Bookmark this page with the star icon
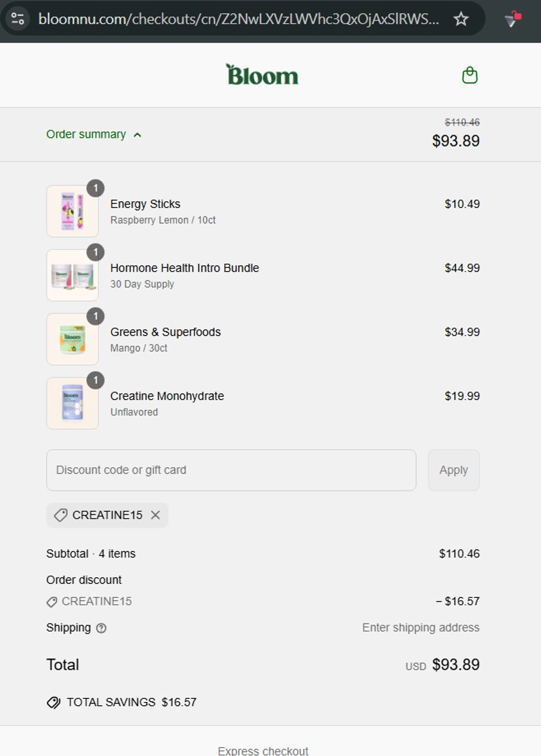Screen dimensions: 541x756 461,19
